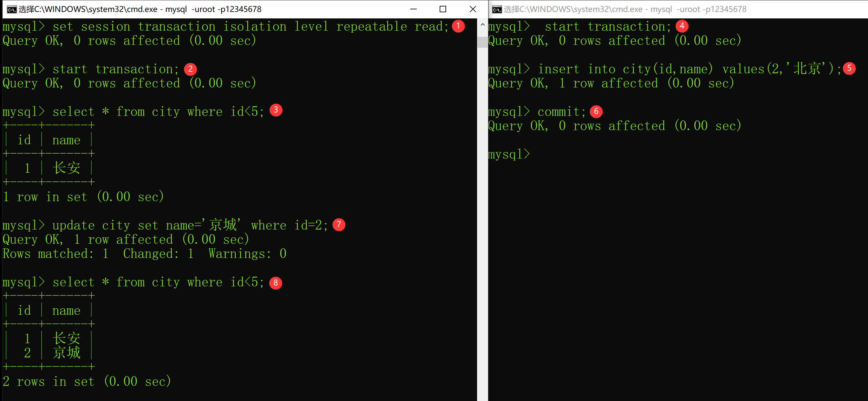Screen dimensions: 868x401
Task: Click red marker 5 after insert statement
Action: click(849, 68)
